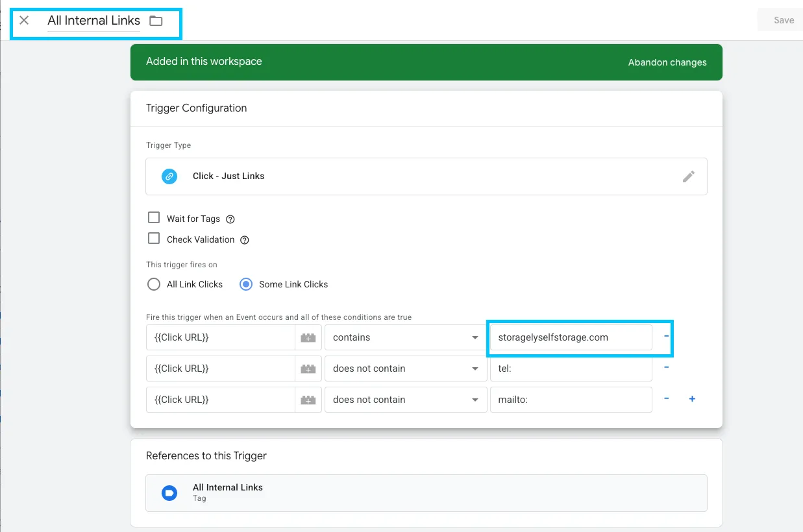Open the folder icon beside the trigger name
The height and width of the screenshot is (532, 803).
point(156,21)
